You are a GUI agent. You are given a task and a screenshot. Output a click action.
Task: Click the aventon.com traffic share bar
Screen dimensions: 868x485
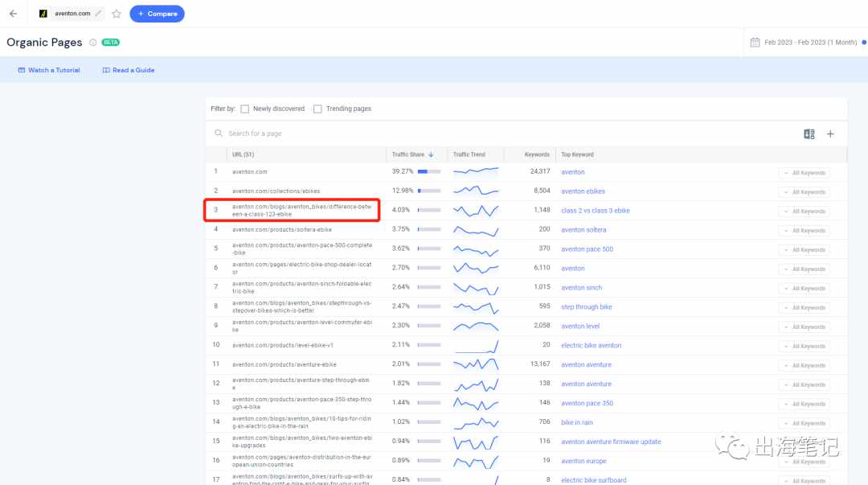tap(429, 172)
